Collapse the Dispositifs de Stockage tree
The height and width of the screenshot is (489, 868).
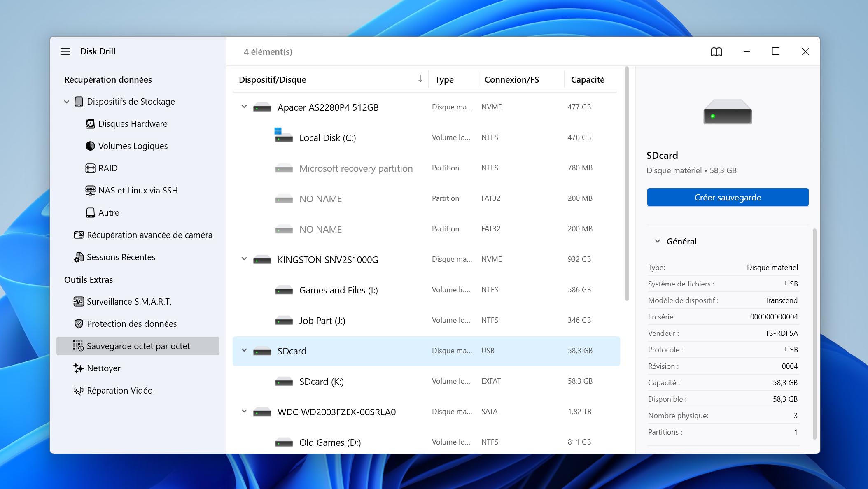(x=67, y=102)
